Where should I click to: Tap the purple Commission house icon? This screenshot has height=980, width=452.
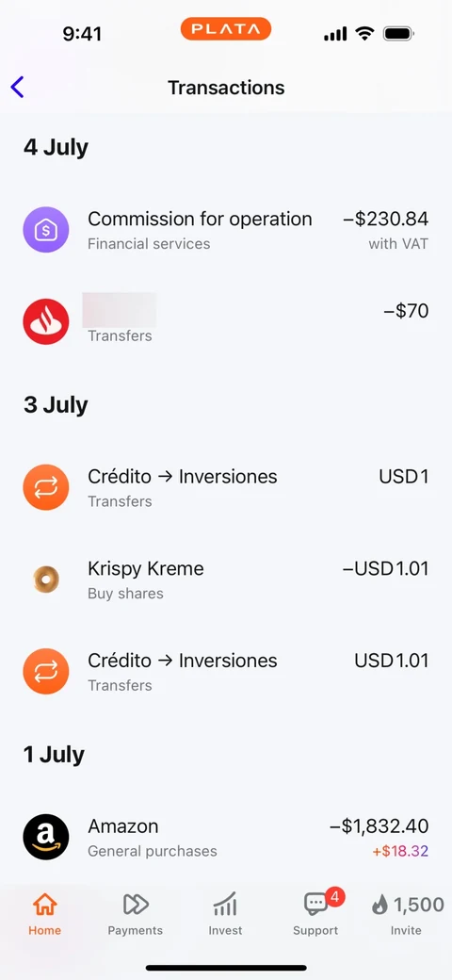(x=46, y=230)
